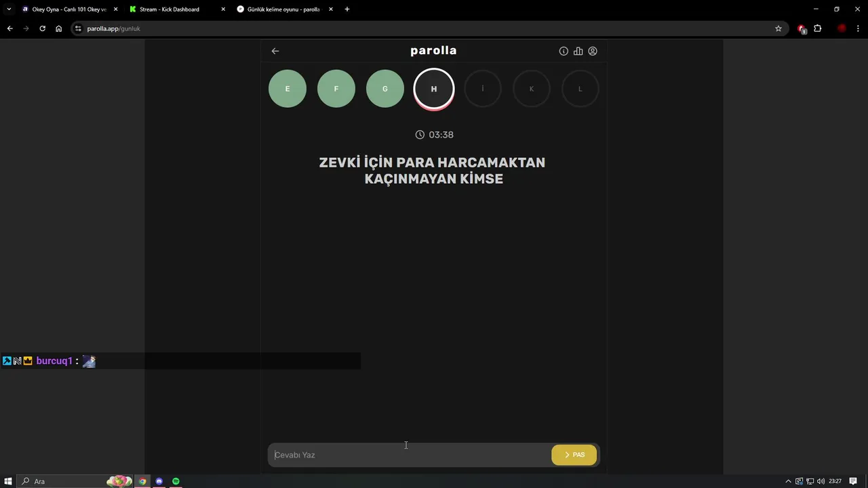Open the taskbar clock showing 23:27
868x488 pixels.
click(x=835, y=481)
